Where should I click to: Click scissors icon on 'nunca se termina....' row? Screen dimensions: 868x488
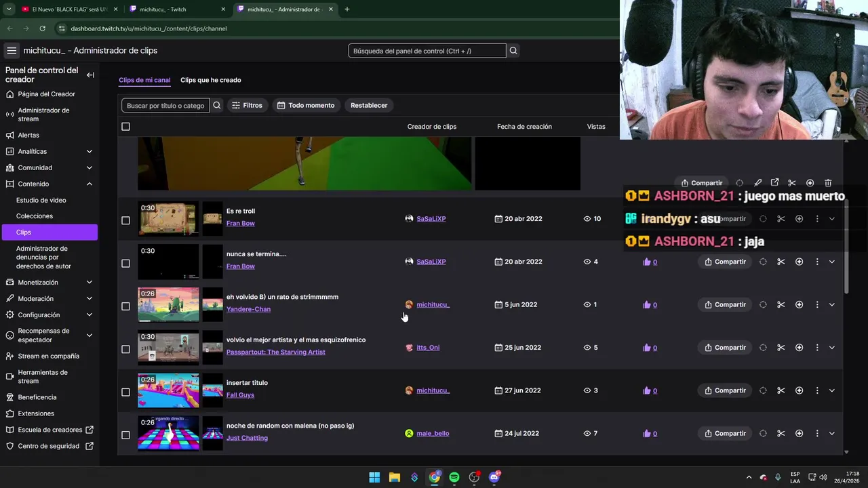(781, 262)
